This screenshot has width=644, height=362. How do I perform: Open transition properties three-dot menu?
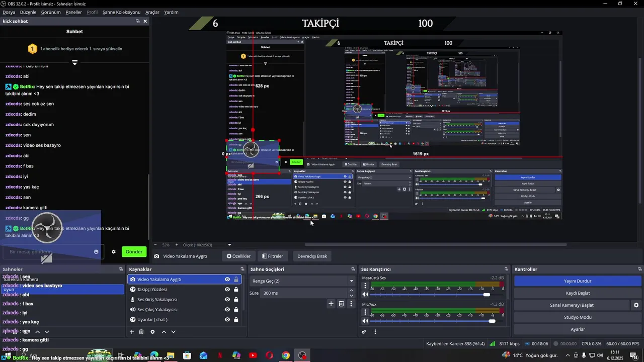[351, 304]
